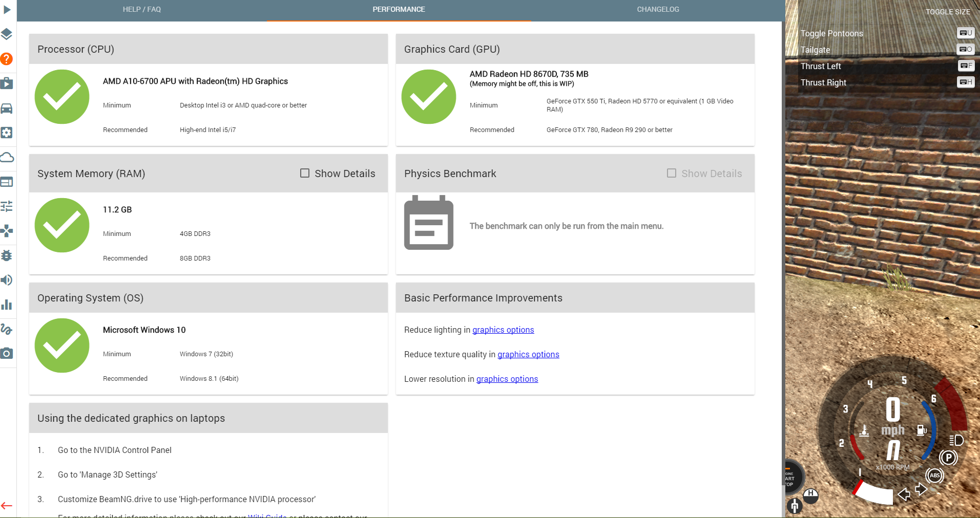980x518 pixels.
Task: Click the Toggle Pontoons action label
Action: [x=831, y=33]
